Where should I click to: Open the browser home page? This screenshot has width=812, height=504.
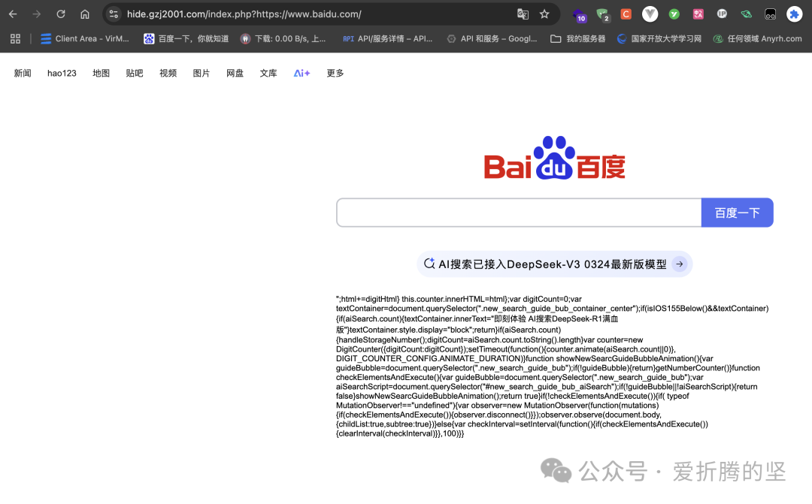pyautogui.click(x=85, y=14)
